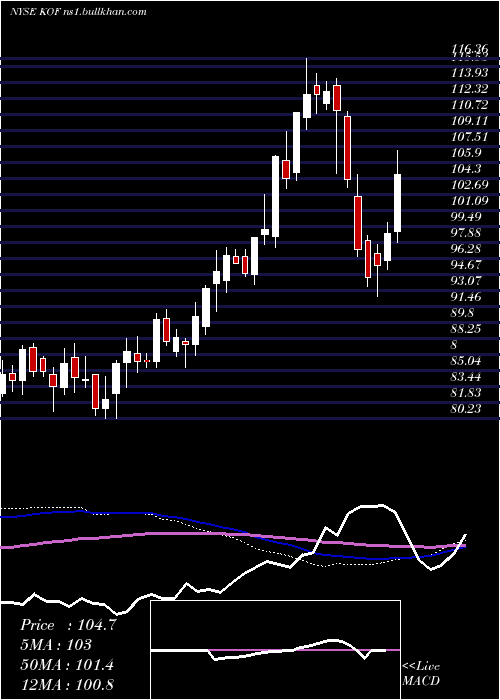
Task: Select the 83.44 price axis label
Action: [x=466, y=377]
